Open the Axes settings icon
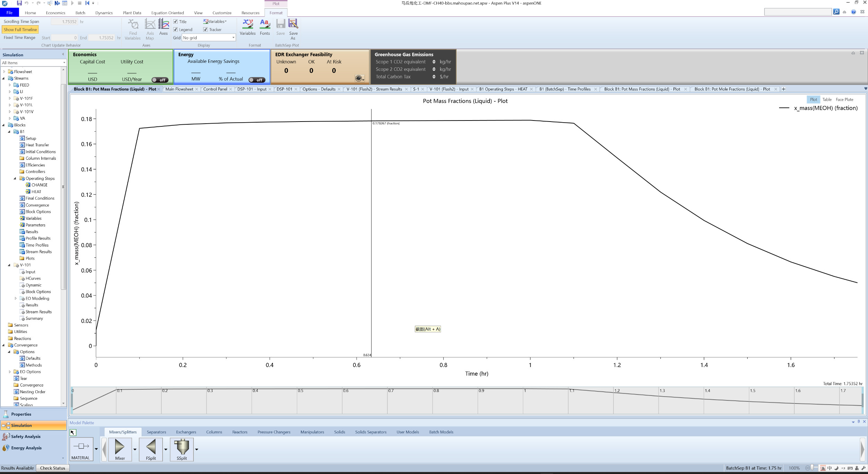 coord(164,27)
